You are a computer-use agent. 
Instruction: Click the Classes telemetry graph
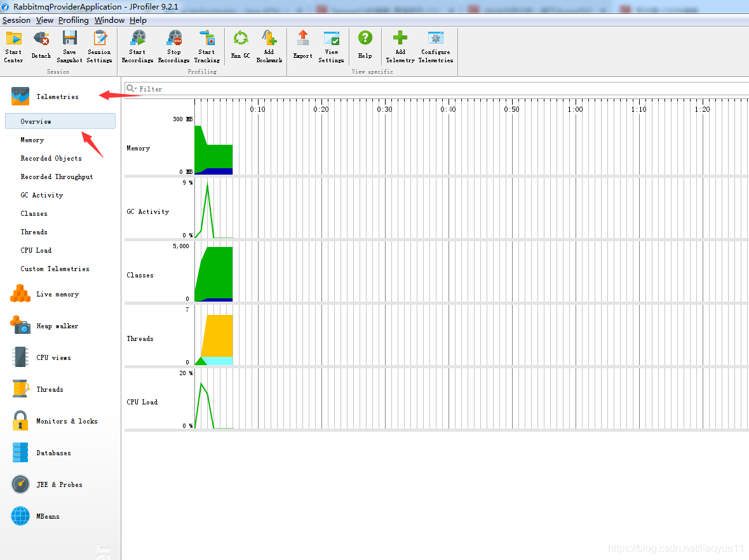click(213, 274)
